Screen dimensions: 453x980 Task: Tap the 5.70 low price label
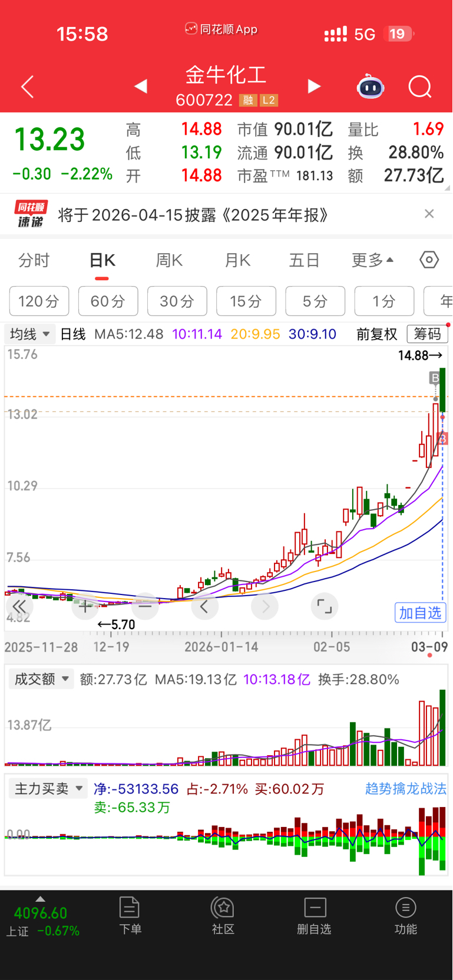pyautogui.click(x=117, y=624)
